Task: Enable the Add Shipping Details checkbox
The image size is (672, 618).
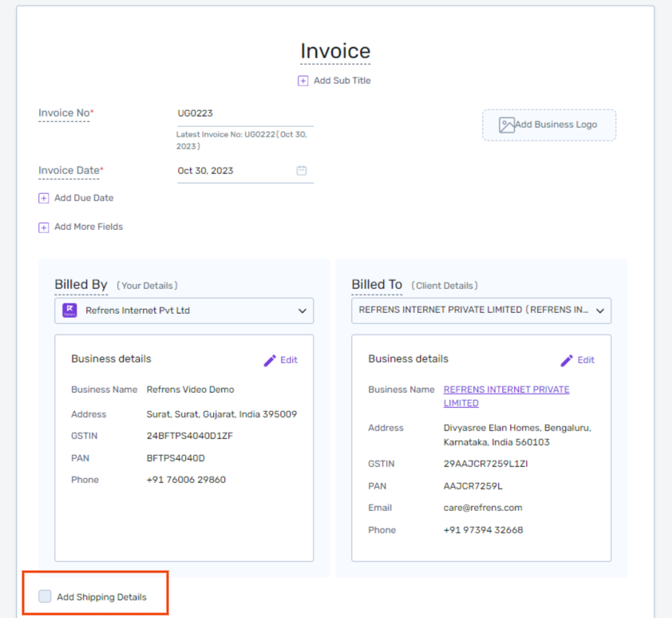Action: (45, 596)
